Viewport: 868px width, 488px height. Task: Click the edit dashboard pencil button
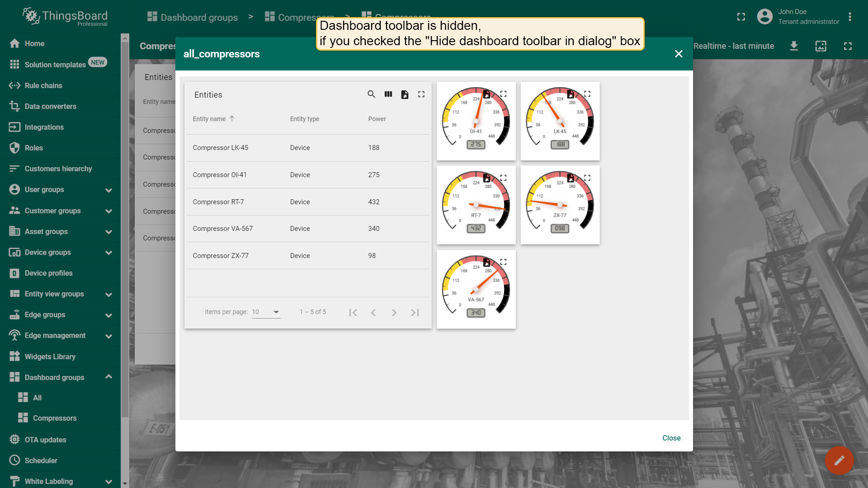pyautogui.click(x=840, y=460)
